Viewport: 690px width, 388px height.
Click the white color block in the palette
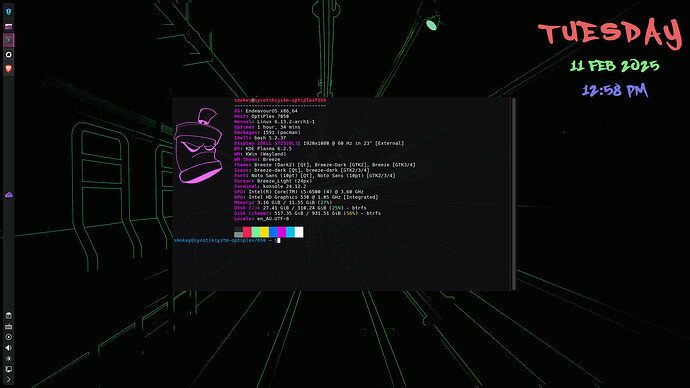coord(299,232)
